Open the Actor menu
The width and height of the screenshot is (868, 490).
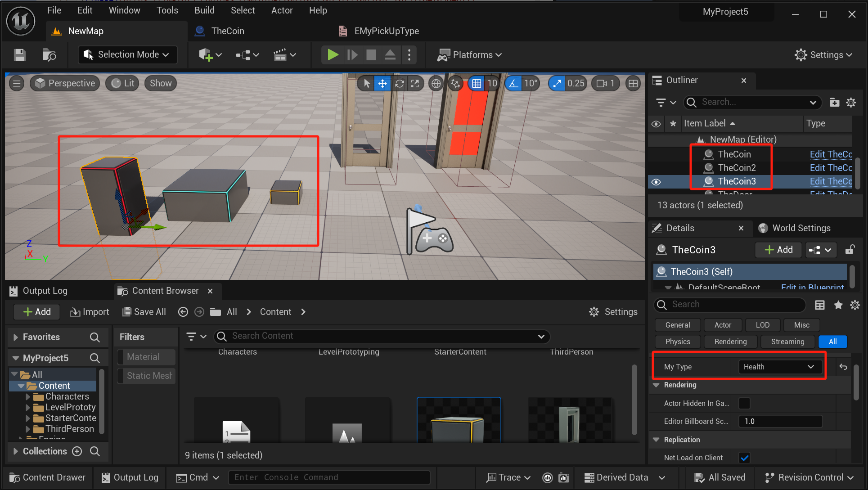(282, 10)
